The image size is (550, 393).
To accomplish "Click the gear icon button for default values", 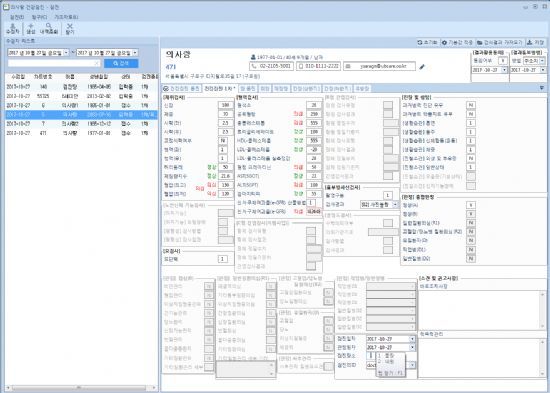I will pyautogui.click(x=457, y=42).
